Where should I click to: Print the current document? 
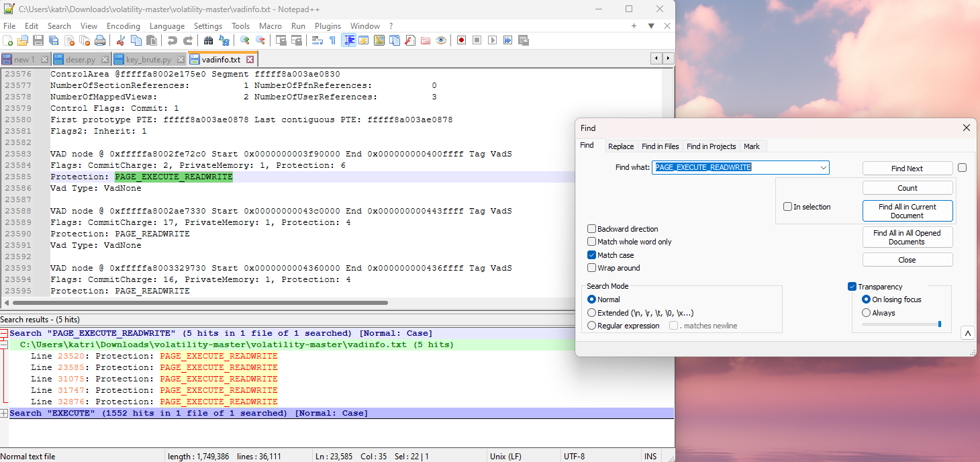[x=99, y=40]
